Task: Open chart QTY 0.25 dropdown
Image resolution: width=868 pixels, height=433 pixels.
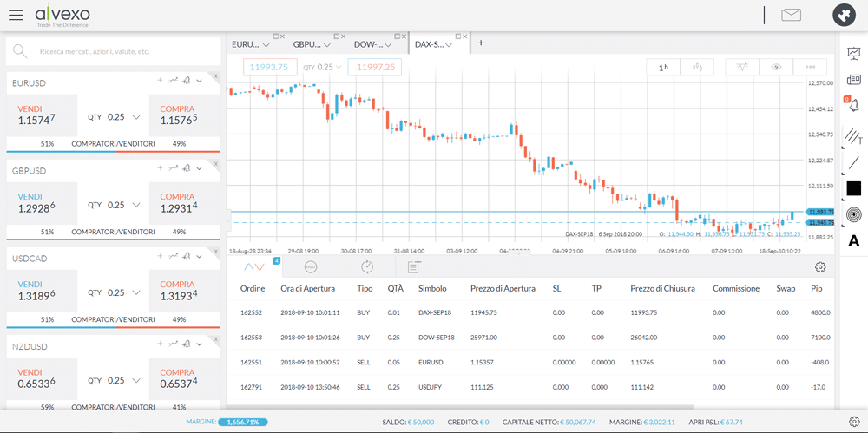Action: [323, 67]
